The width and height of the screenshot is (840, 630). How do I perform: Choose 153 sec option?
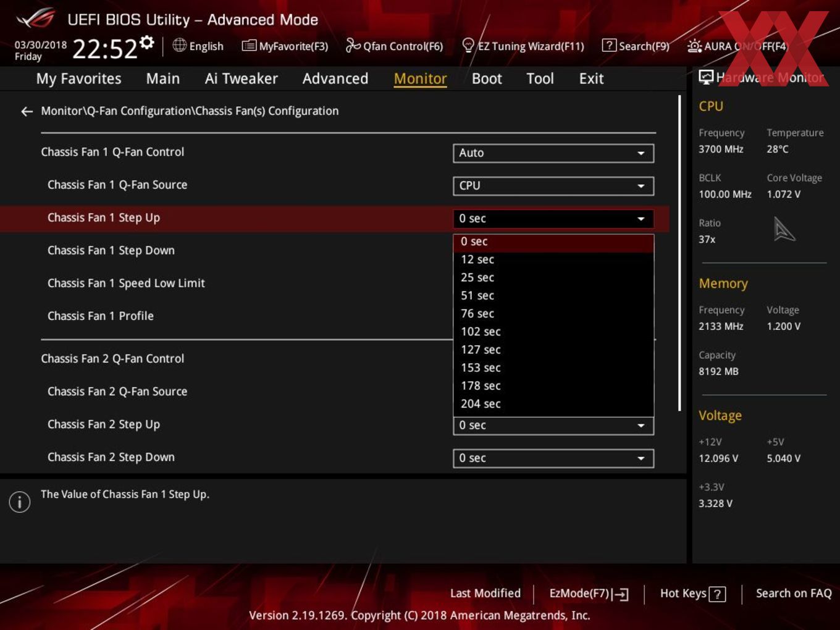pyautogui.click(x=553, y=367)
